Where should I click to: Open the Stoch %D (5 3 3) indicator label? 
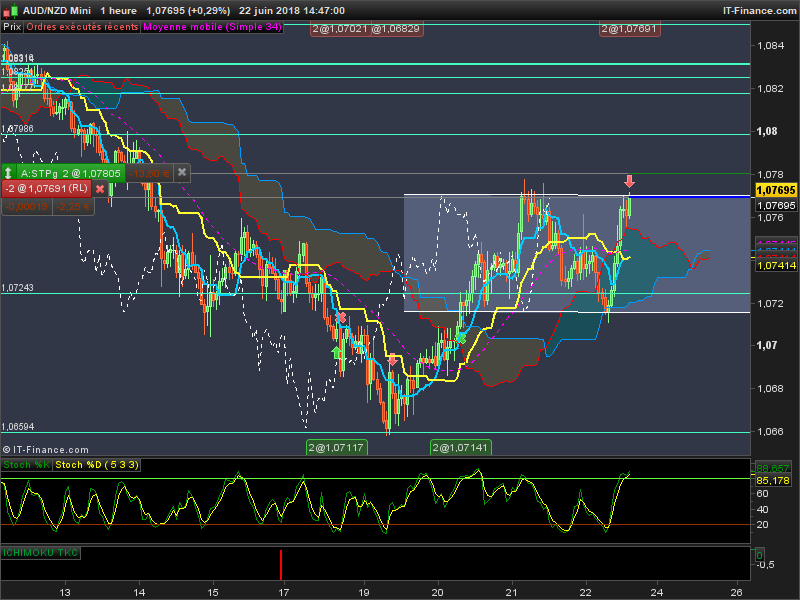click(x=97, y=465)
